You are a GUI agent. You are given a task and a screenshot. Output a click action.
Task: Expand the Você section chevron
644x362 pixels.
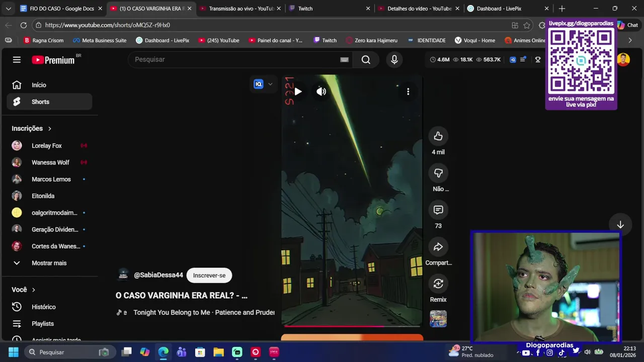34,290
